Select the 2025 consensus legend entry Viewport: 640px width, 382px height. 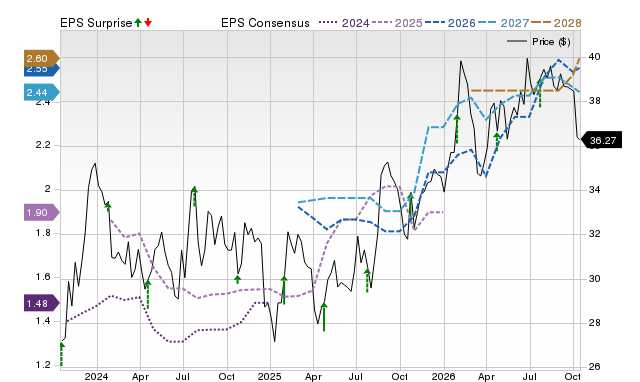(397, 23)
